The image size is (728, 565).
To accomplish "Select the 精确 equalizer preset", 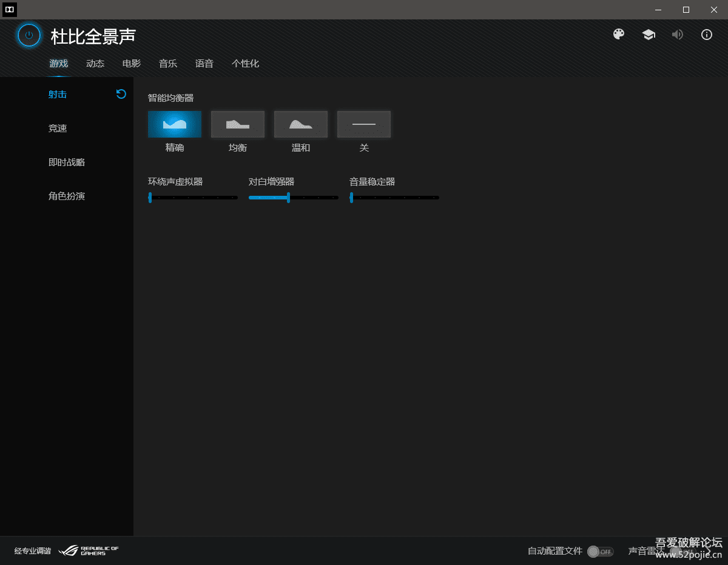I will click(x=175, y=124).
